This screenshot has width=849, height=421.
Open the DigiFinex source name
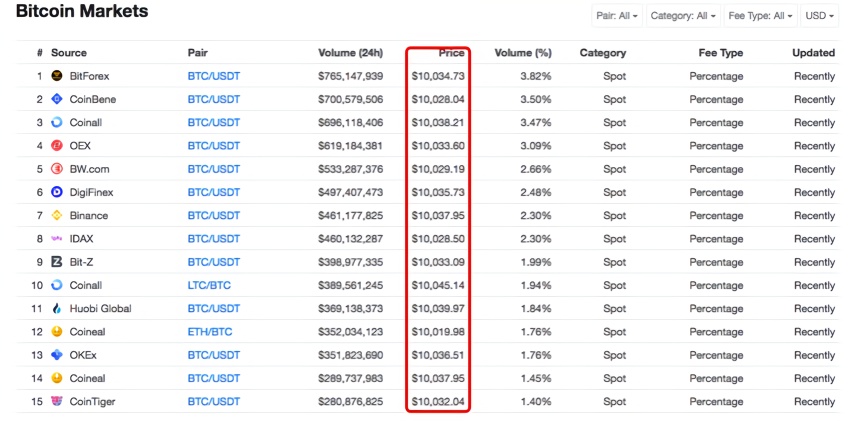coord(92,193)
